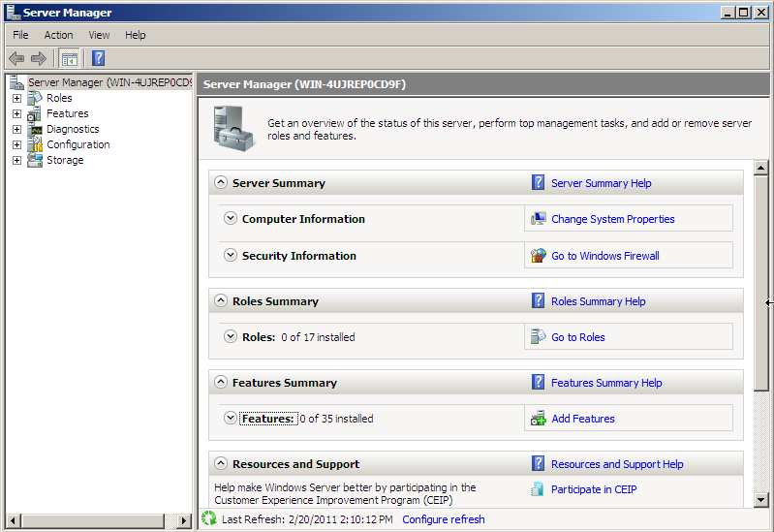
Task: Click the Storage icon in tree
Action: 35,160
